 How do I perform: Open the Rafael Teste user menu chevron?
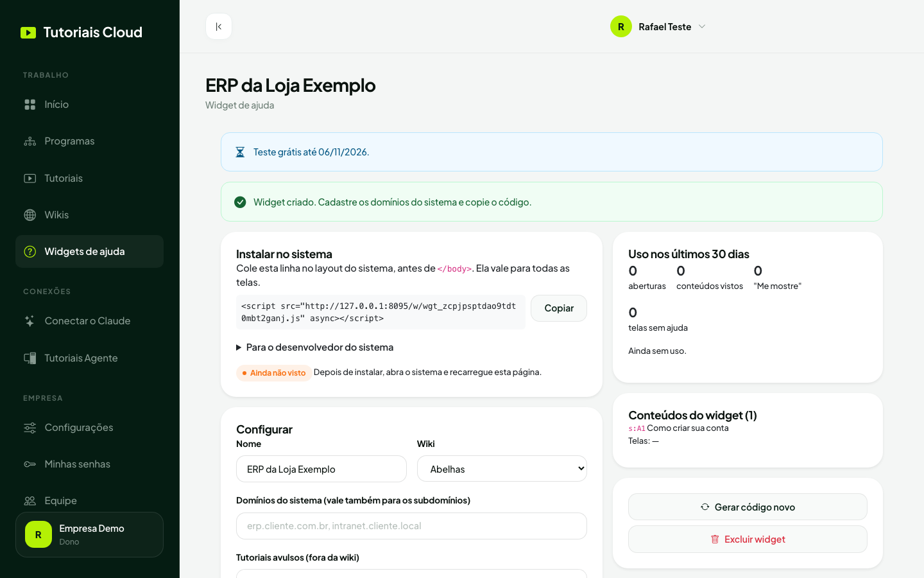[x=702, y=26]
